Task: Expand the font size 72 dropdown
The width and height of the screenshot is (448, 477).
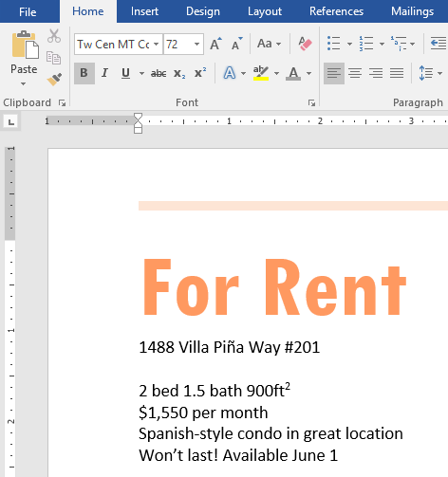Action: pos(196,45)
